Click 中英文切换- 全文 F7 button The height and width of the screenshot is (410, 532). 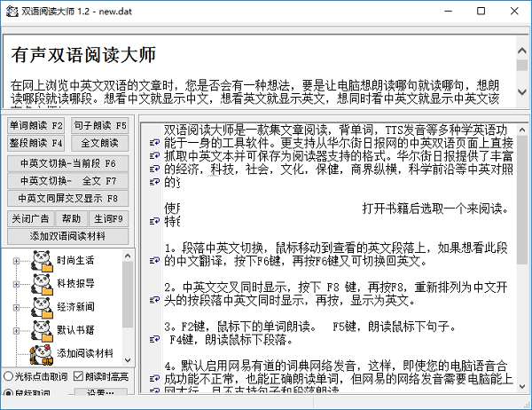click(x=68, y=181)
